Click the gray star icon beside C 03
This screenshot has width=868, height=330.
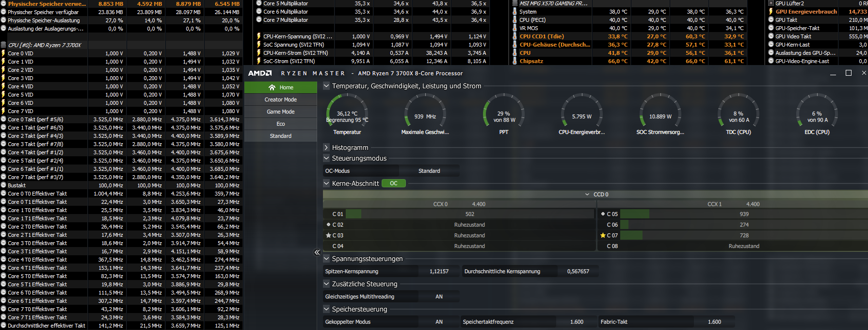click(328, 235)
